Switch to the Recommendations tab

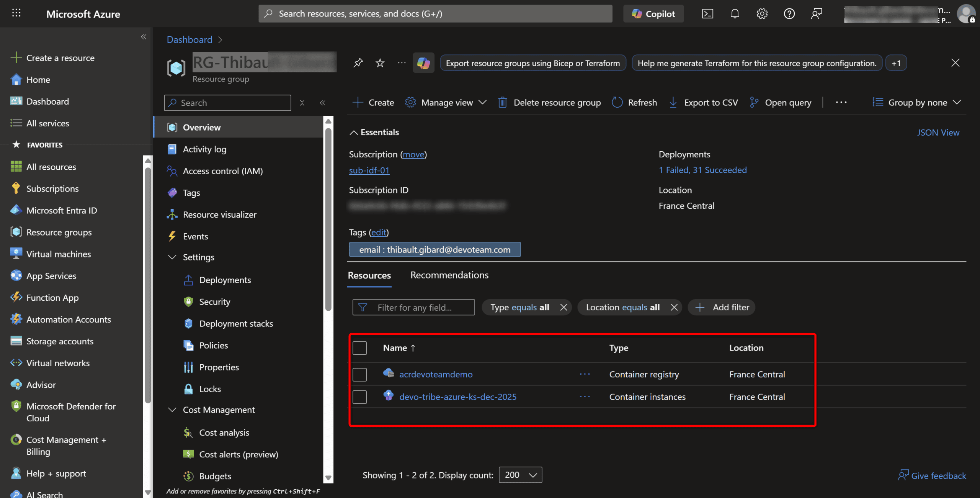tap(449, 275)
